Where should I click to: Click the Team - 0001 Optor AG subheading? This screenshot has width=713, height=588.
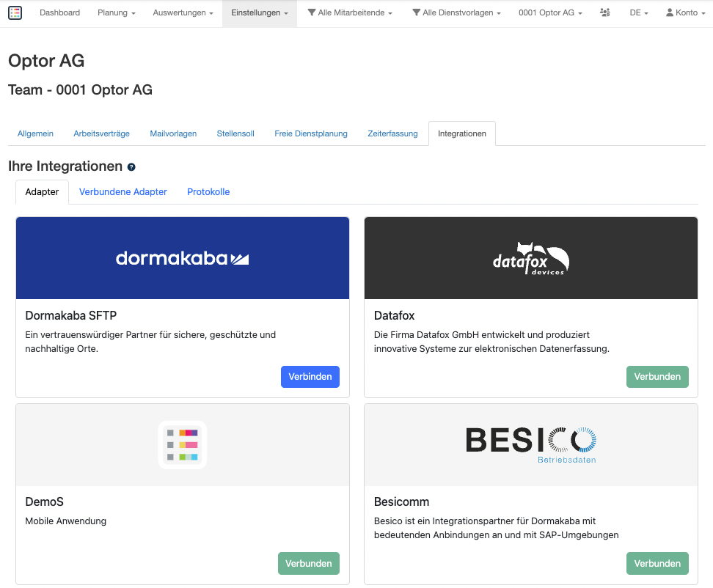[80, 90]
